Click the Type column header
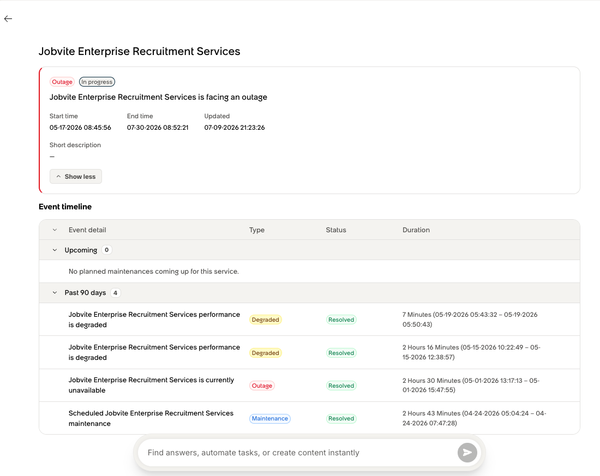The height and width of the screenshot is (476, 600). [257, 230]
